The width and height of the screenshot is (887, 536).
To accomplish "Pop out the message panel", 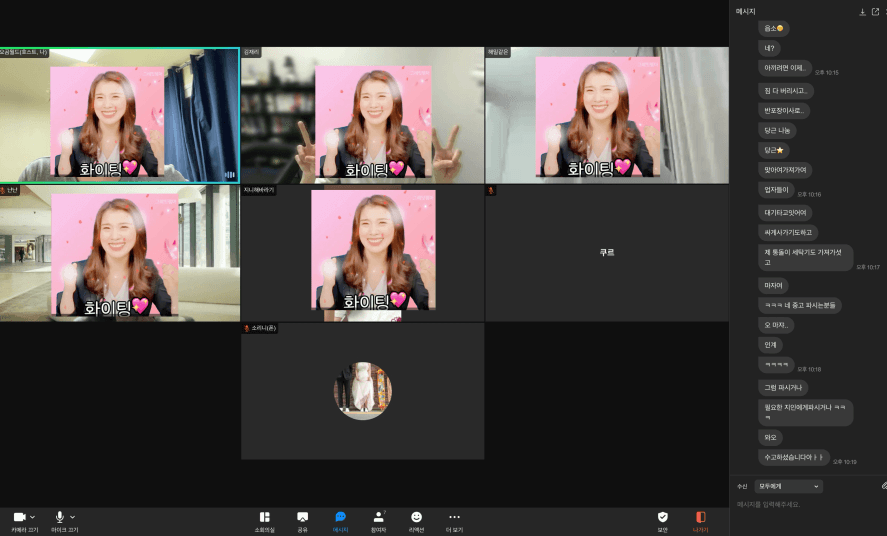I will 876,12.
